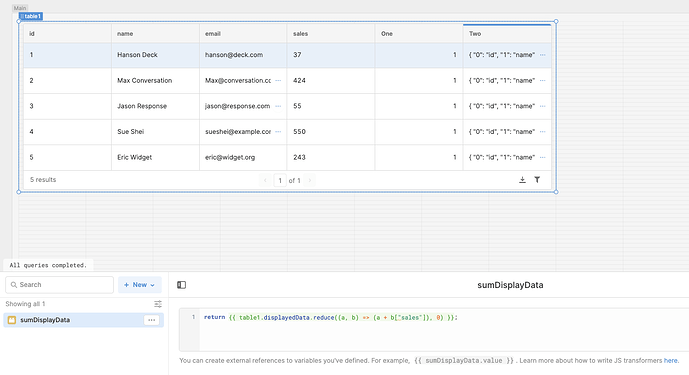Sort by the One column header
689x375 pixels.
point(419,33)
